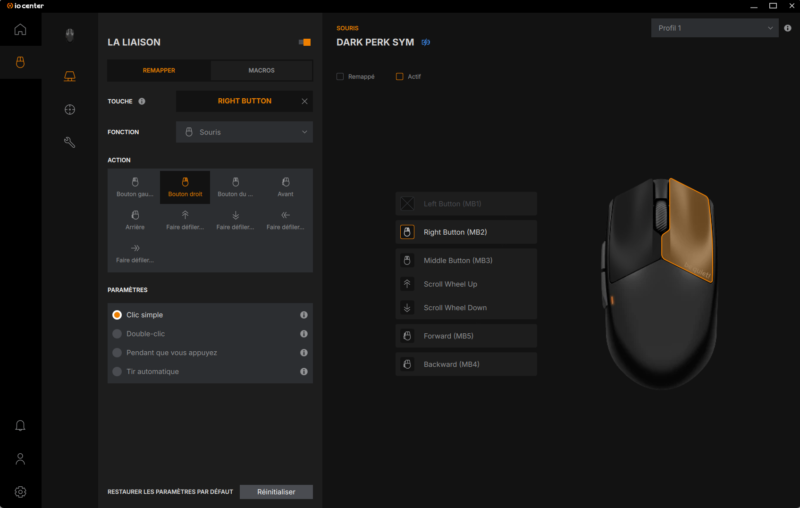Open the crosshair sensor settings icon
Screen dimensions: 800x508
pos(70,109)
